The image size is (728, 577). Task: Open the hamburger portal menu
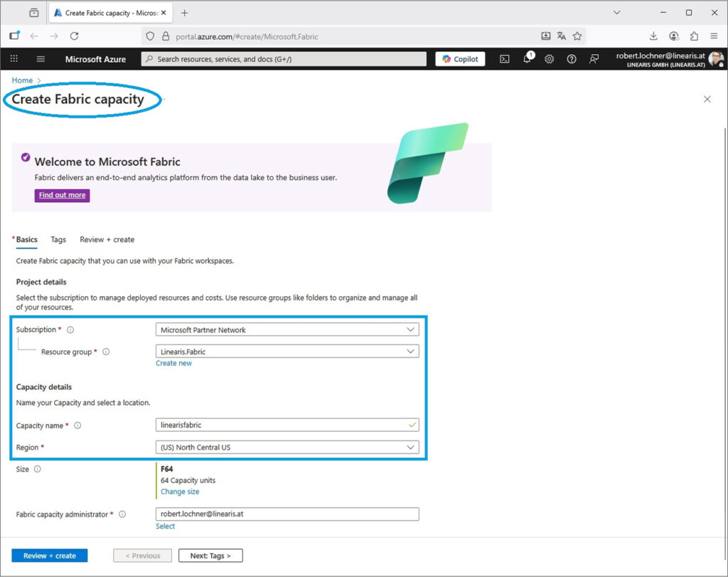[41, 58]
